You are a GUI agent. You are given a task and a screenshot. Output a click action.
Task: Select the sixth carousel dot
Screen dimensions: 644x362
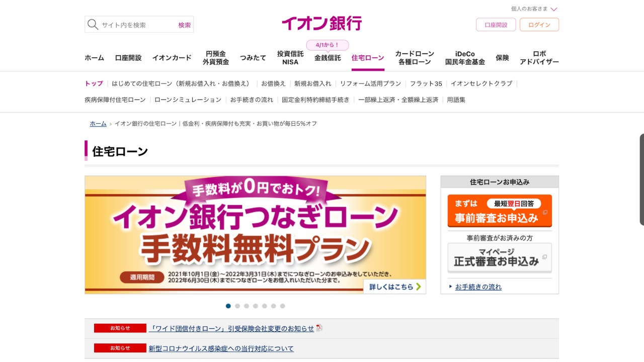click(x=274, y=306)
